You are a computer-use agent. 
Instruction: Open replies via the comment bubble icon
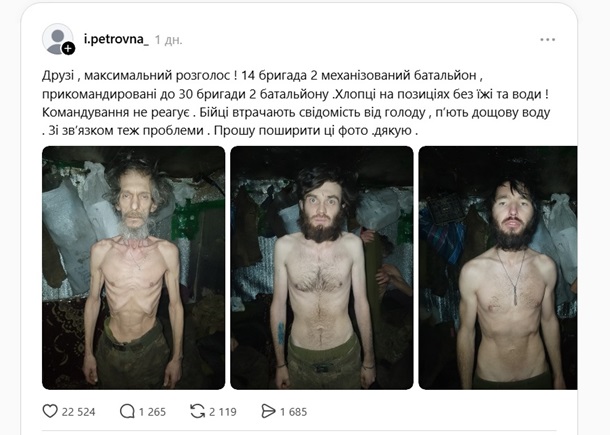pos(127,411)
